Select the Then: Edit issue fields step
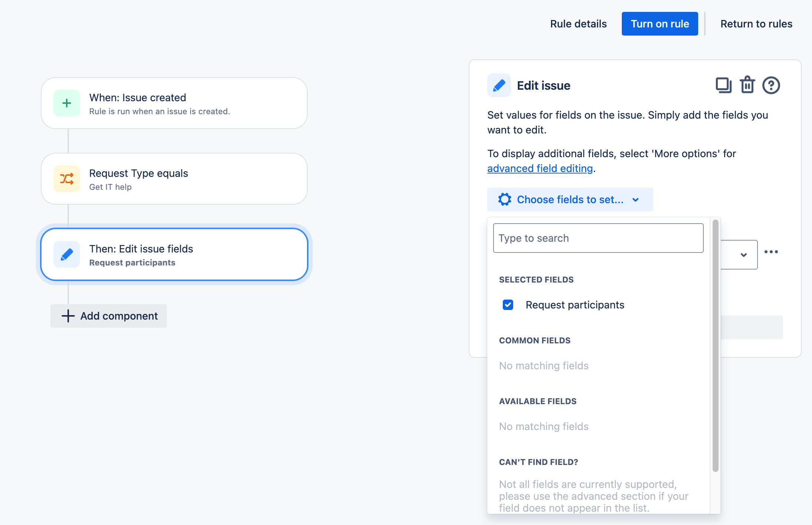812x525 pixels. click(x=174, y=254)
